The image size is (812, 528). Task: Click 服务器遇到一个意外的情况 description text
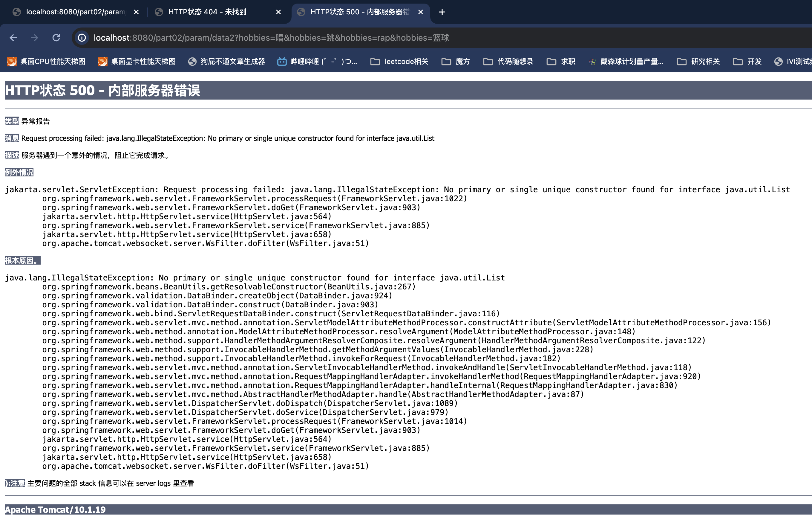96,155
